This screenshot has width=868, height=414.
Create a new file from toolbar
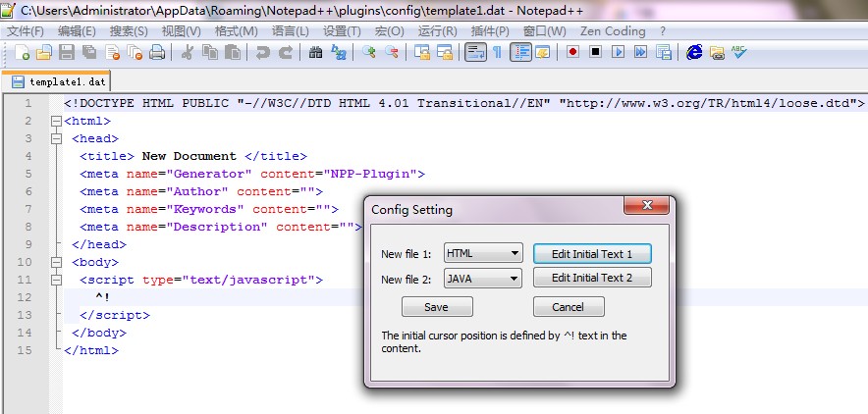[x=23, y=53]
